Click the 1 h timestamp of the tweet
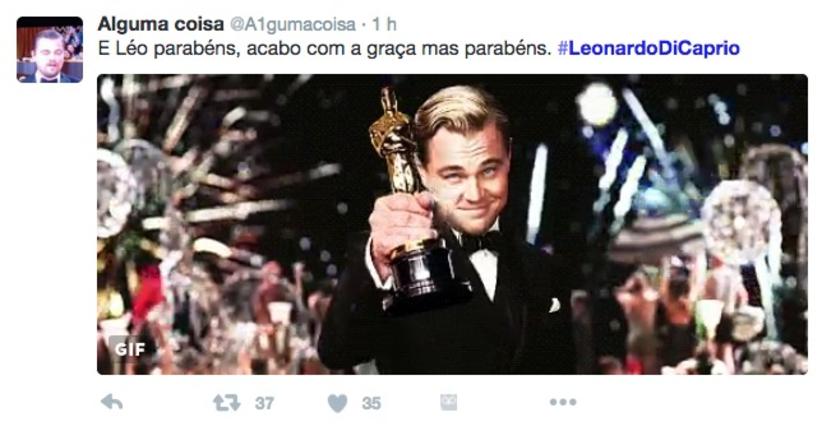The image size is (822, 431). (x=384, y=24)
